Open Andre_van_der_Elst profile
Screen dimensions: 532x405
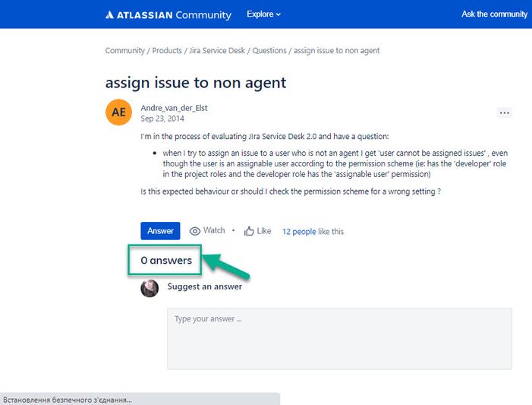coord(174,108)
